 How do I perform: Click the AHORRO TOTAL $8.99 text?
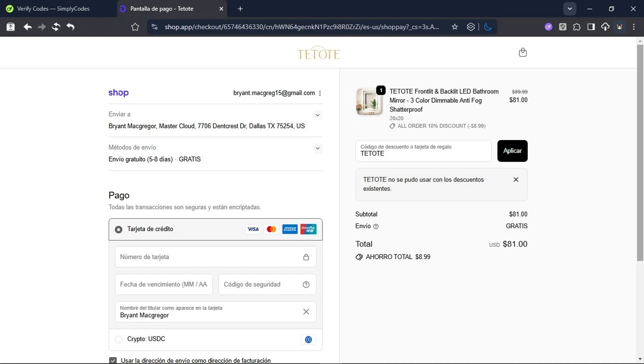pyautogui.click(x=398, y=257)
